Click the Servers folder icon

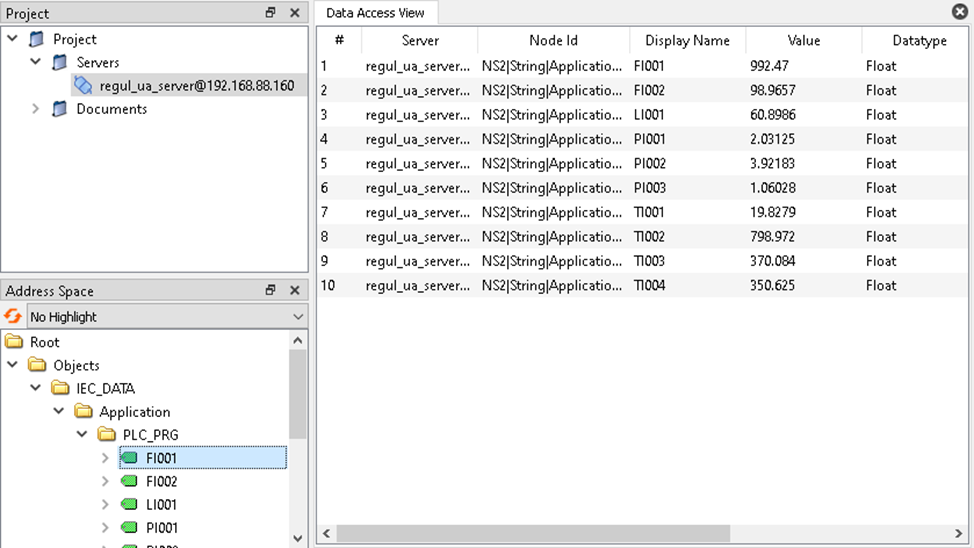[x=60, y=62]
